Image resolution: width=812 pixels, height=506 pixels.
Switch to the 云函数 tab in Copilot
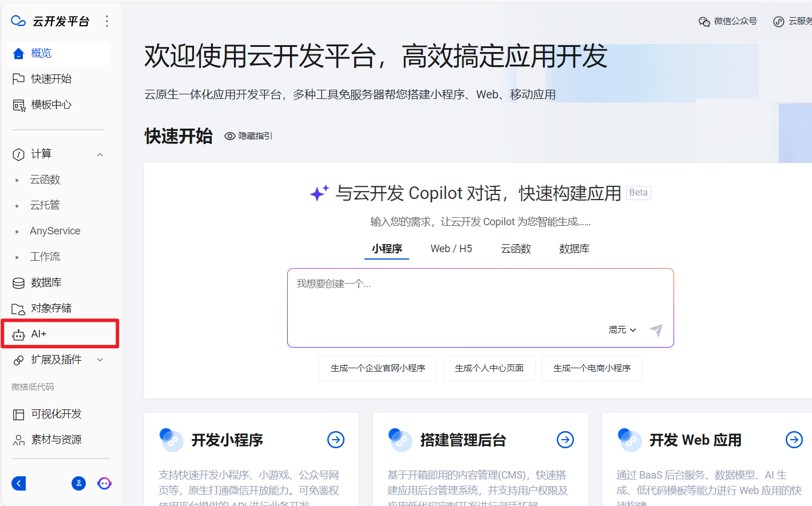516,249
